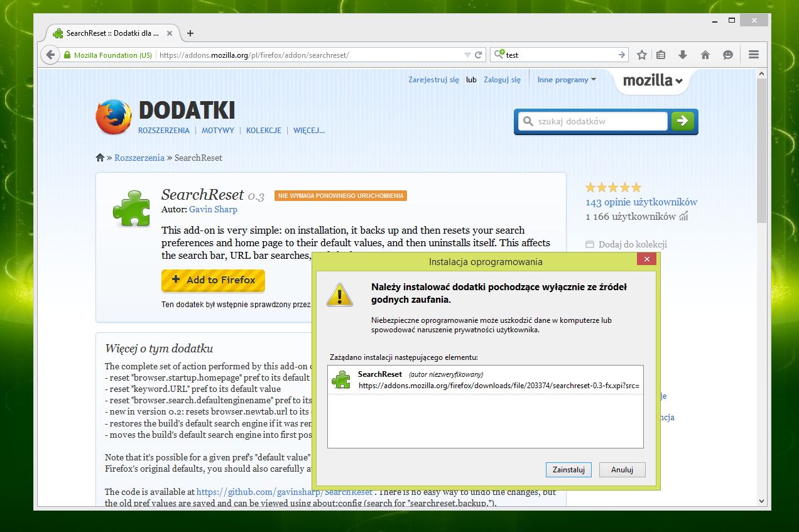Click the home icon in breadcrumb

pos(100,158)
